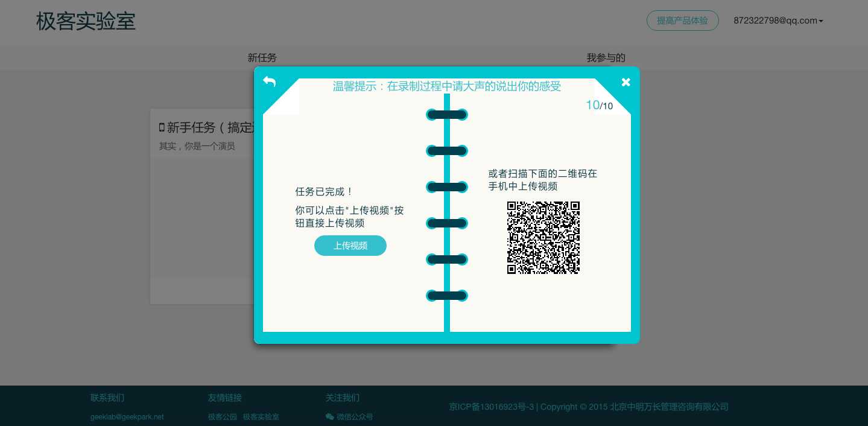The image size is (868, 426).
Task: Click the task description 其实，你是一个演员
Action: [197, 146]
